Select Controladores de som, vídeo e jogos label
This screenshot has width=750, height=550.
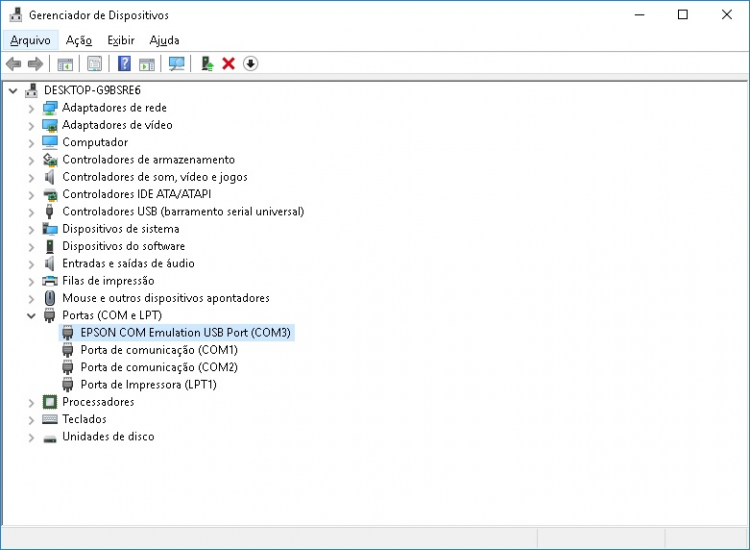pos(155,177)
